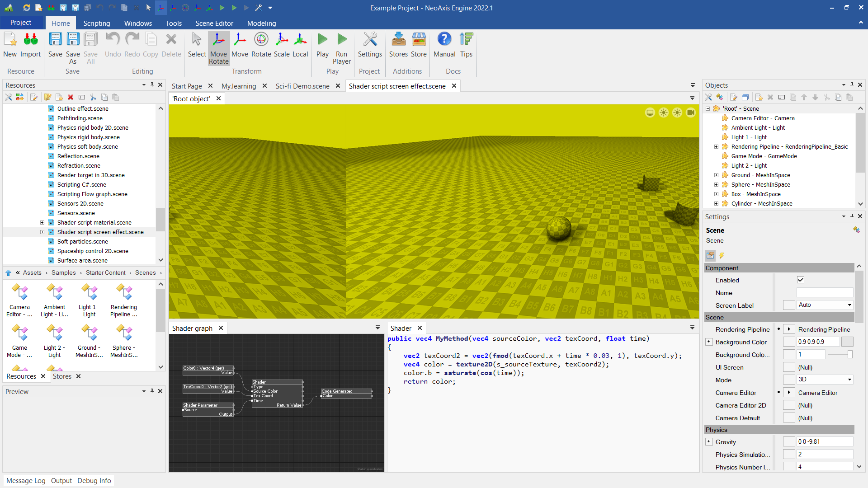Screen dimensions: 868x488
Task: Click the Play button in ribbon
Action: (x=322, y=45)
